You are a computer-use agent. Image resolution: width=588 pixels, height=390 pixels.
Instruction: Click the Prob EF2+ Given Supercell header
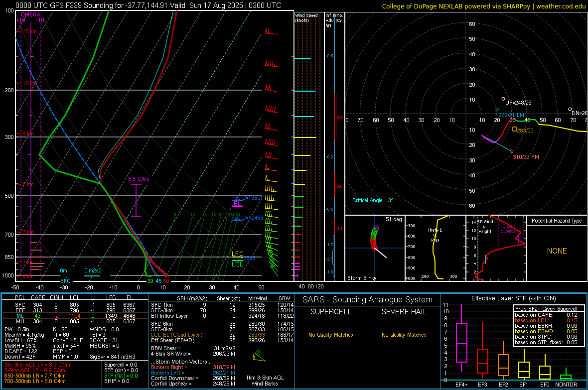(x=546, y=309)
